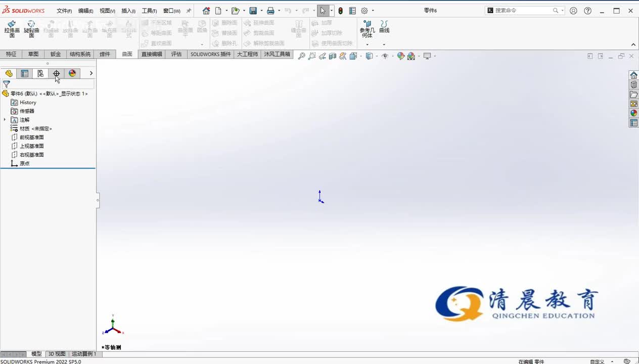Expand the 注解 tree node
Viewport: 639px width, 364px height.
(5, 120)
